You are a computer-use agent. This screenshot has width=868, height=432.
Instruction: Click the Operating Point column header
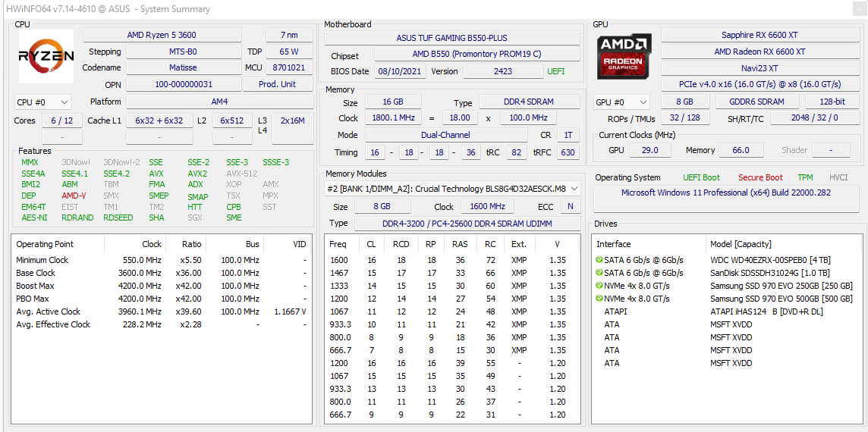point(58,244)
